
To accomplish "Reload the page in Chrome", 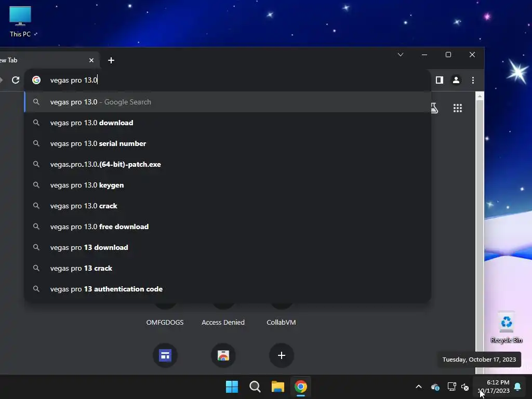I will point(16,80).
